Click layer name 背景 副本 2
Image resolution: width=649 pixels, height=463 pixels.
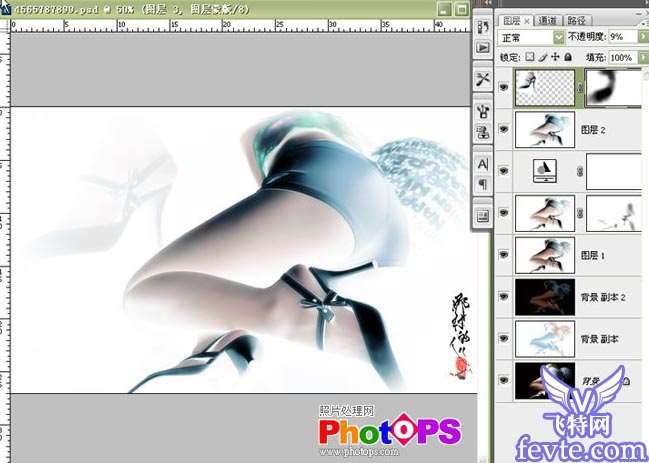click(x=603, y=297)
